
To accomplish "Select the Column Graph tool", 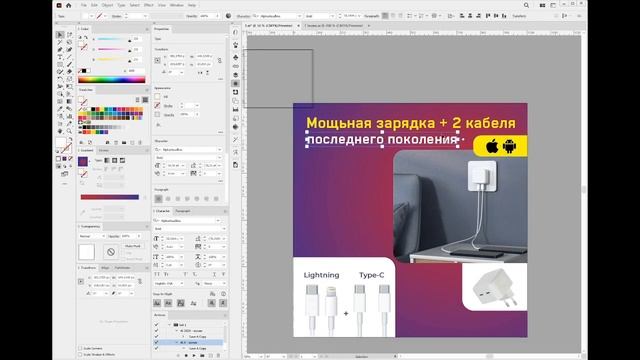I will pos(69,116).
